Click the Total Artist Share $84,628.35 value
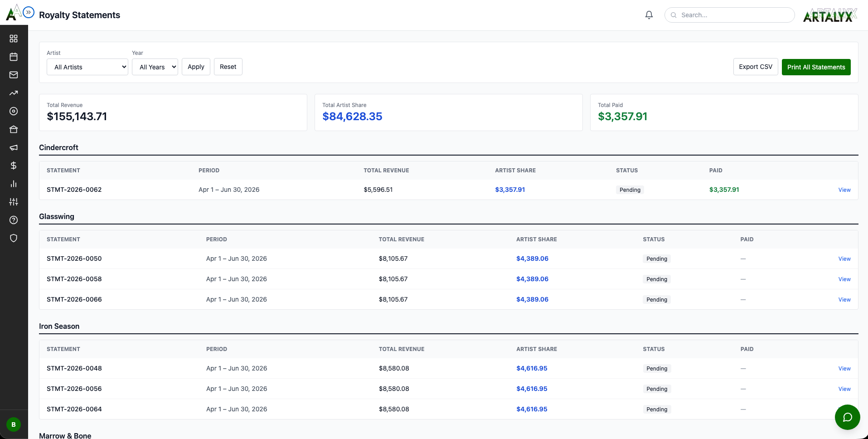Viewport: 868px width, 439px height. (352, 117)
